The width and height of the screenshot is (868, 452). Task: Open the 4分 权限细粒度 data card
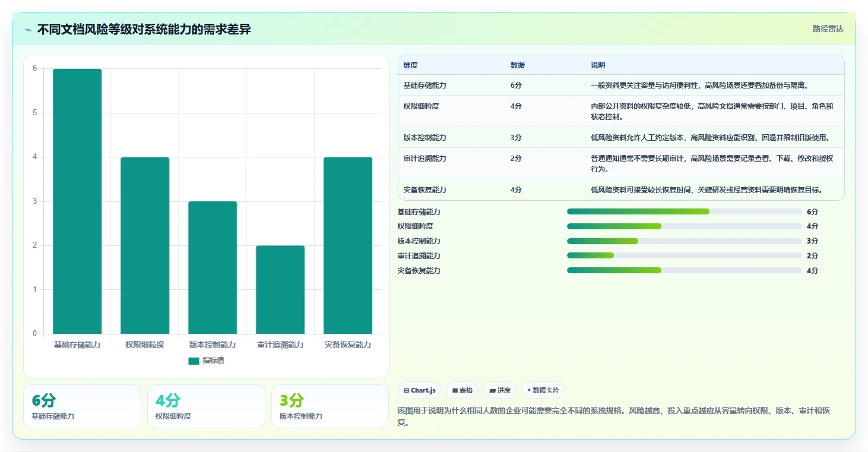[x=206, y=406]
